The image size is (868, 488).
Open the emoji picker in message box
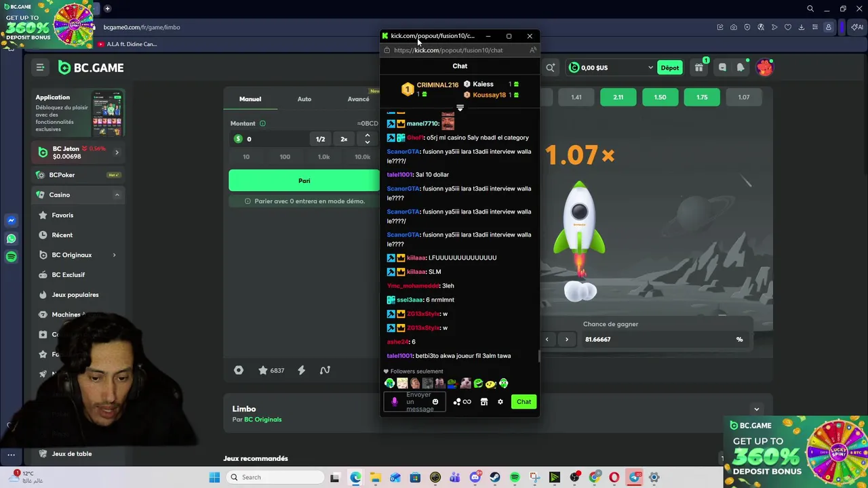click(435, 402)
